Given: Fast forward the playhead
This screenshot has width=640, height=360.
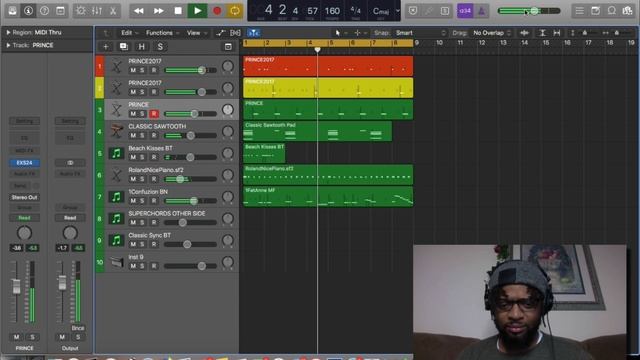Looking at the screenshot, I should pos(158,11).
